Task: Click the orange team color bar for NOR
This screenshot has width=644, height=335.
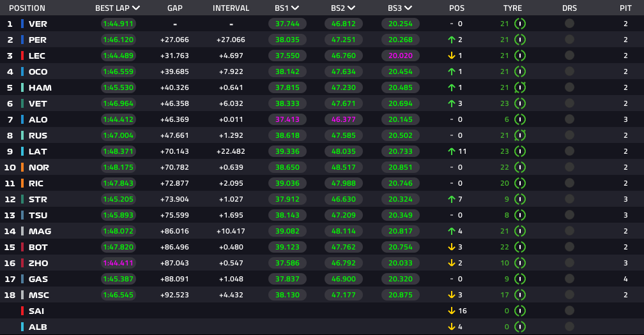Action: 22,167
